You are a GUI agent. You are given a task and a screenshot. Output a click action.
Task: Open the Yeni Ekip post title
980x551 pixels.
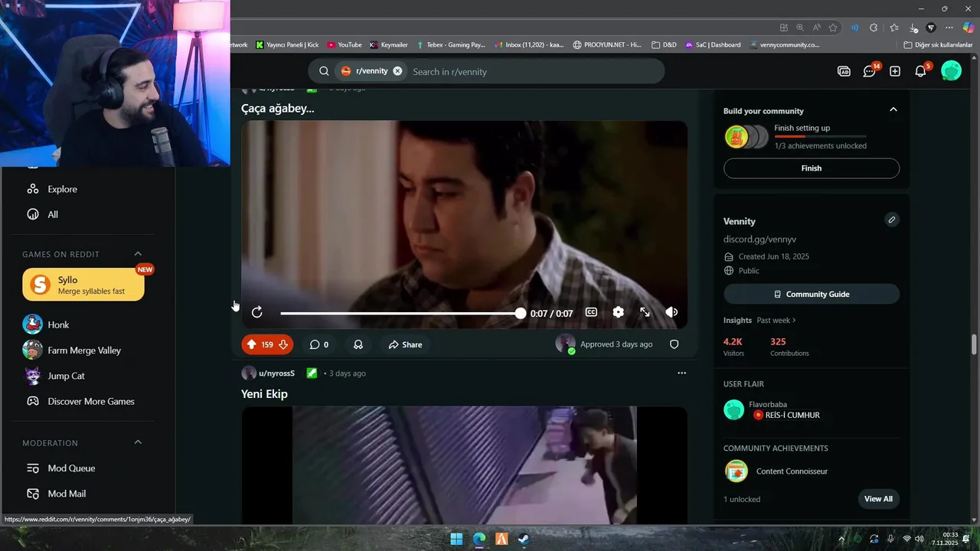[264, 393]
